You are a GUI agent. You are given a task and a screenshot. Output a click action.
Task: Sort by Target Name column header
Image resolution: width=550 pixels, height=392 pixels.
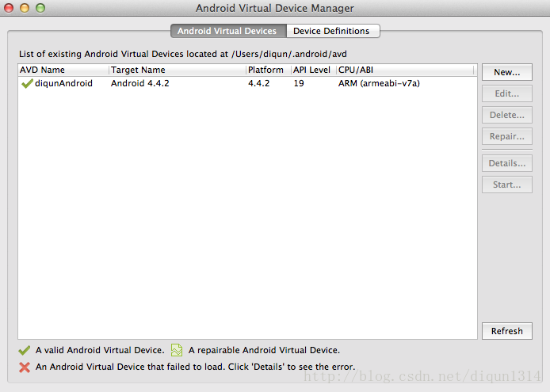pos(178,70)
